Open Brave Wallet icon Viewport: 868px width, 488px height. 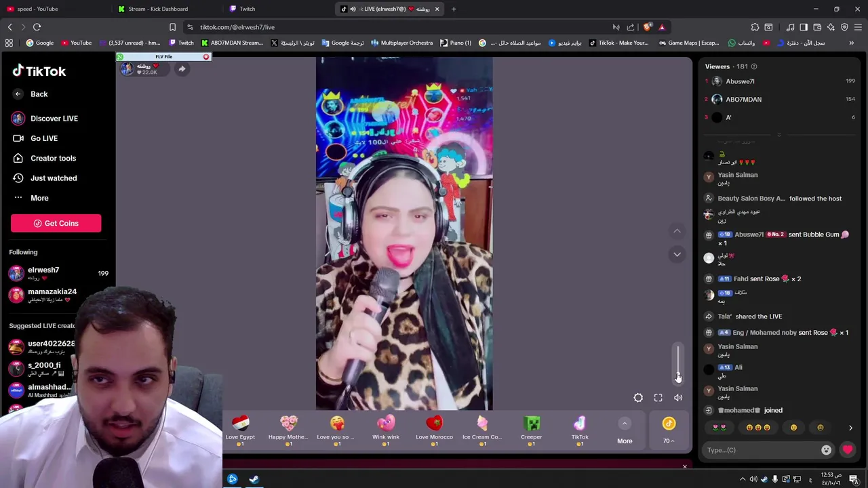[x=817, y=27]
